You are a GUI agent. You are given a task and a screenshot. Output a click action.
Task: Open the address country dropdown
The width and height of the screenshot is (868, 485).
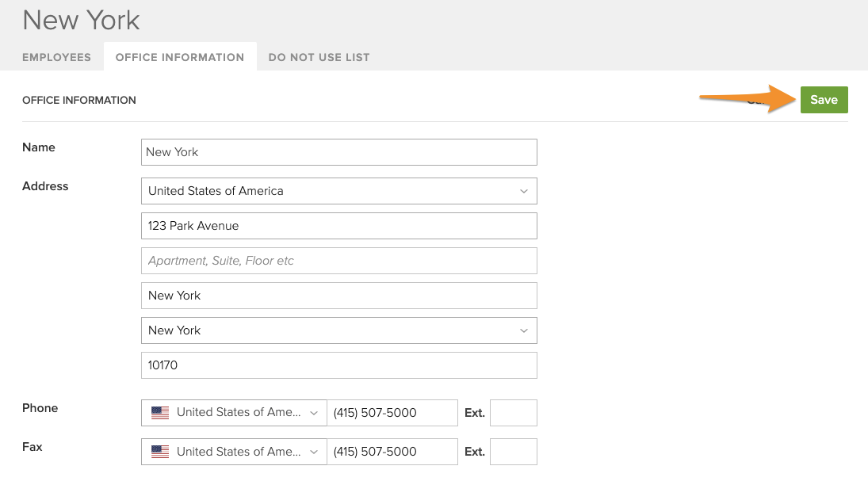[x=338, y=191]
